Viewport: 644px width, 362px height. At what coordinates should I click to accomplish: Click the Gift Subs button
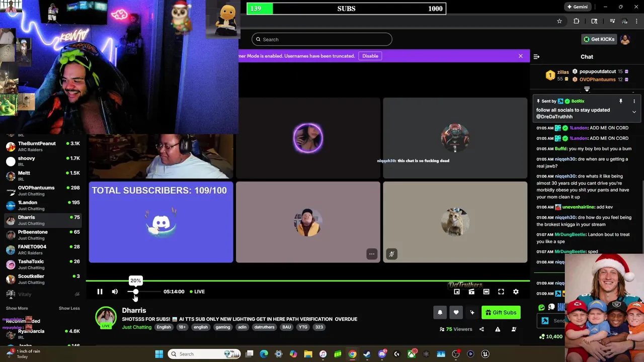(x=501, y=313)
